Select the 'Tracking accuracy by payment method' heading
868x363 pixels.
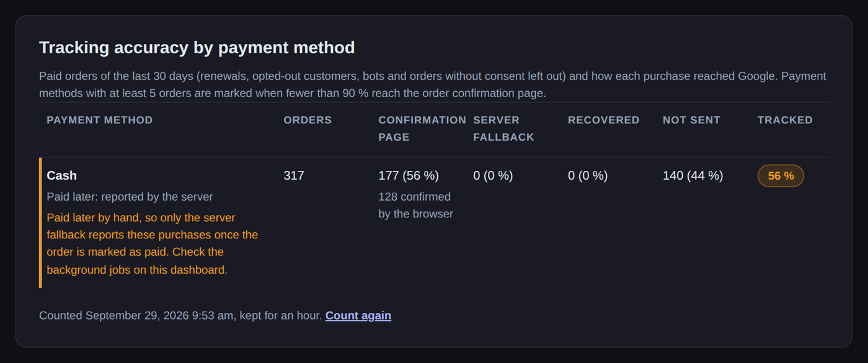197,48
